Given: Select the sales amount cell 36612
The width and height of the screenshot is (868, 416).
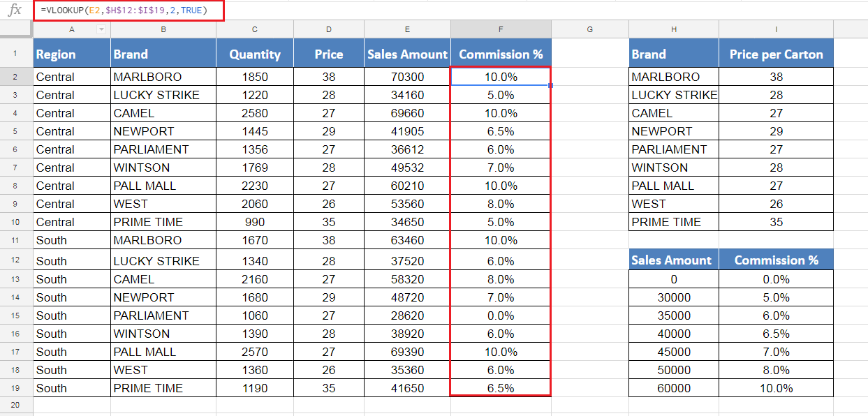Looking at the screenshot, I should (x=407, y=149).
